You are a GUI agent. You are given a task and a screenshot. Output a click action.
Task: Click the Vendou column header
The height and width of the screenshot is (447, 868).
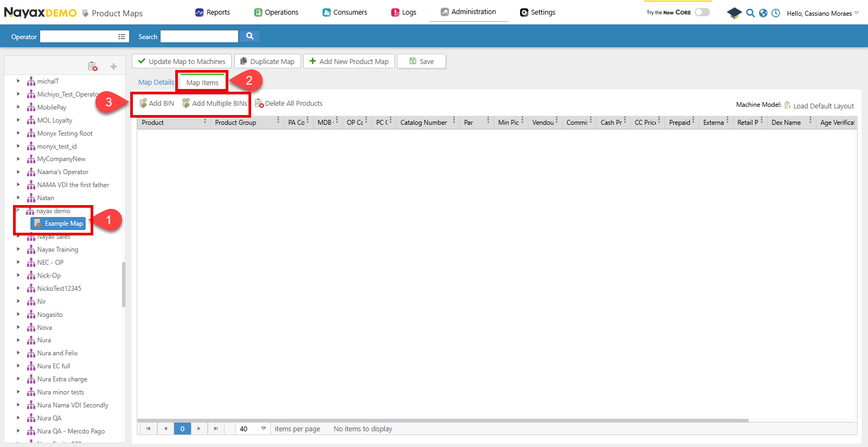coord(543,123)
